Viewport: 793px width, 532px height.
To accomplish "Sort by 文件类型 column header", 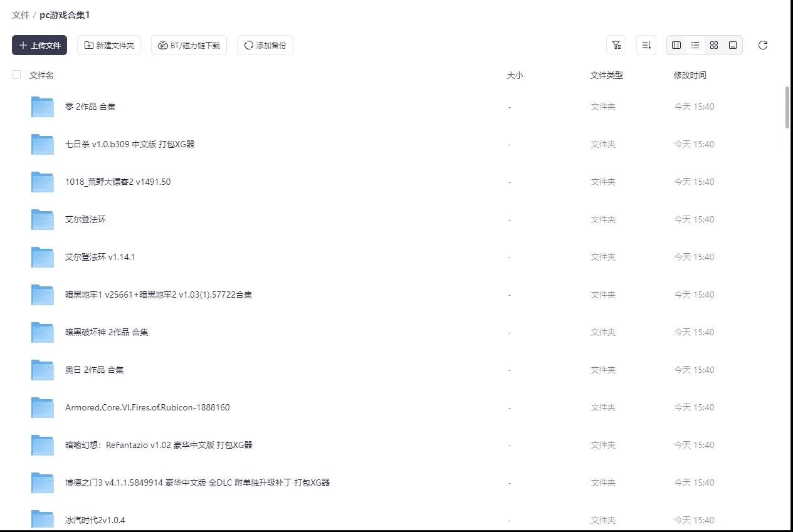I will click(x=607, y=75).
